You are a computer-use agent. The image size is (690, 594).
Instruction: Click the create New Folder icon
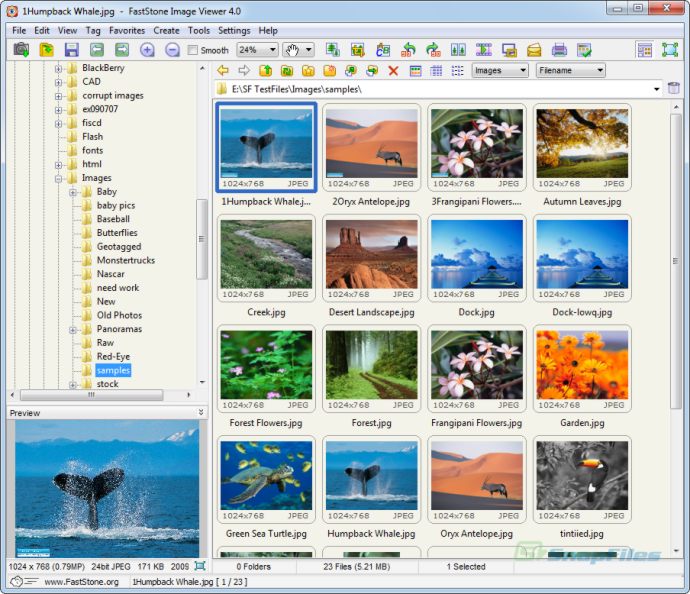[x=330, y=70]
